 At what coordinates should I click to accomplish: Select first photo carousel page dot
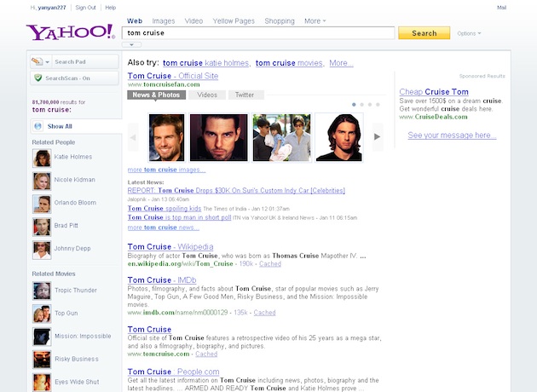354,105
